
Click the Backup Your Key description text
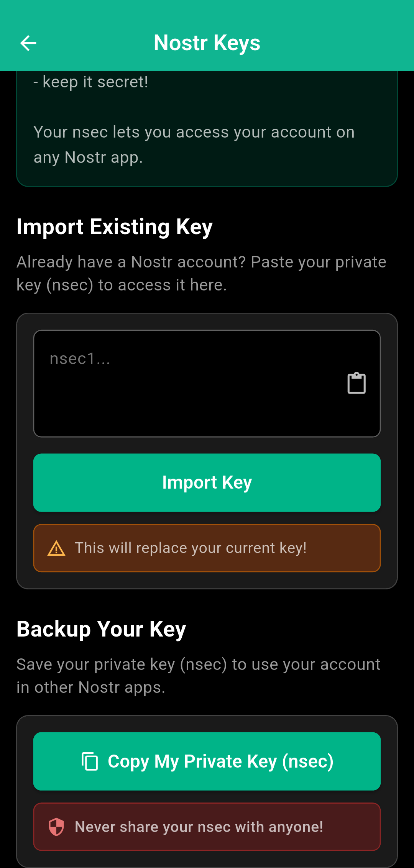[x=198, y=675]
